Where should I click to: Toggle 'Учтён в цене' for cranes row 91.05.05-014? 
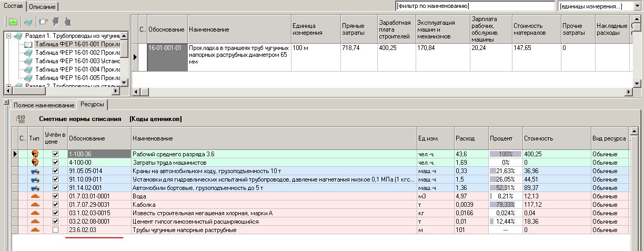(x=55, y=171)
